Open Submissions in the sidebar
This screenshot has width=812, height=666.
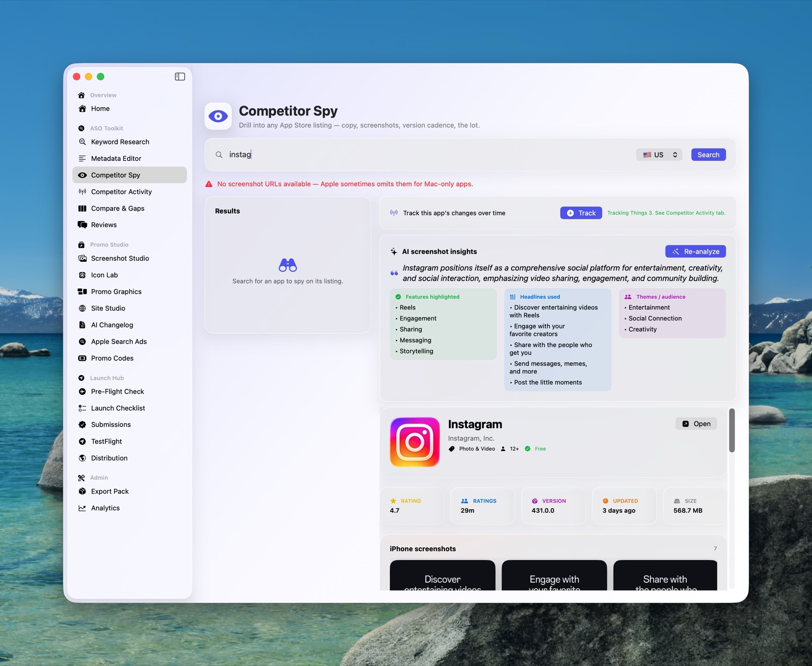[129, 425]
